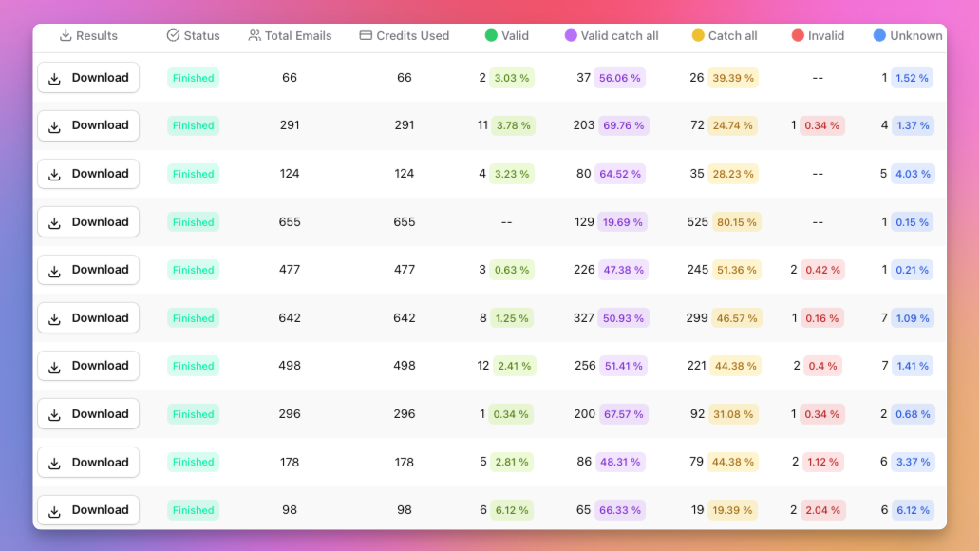
Task: Click the 19.39 % catch all badge
Action: point(732,510)
